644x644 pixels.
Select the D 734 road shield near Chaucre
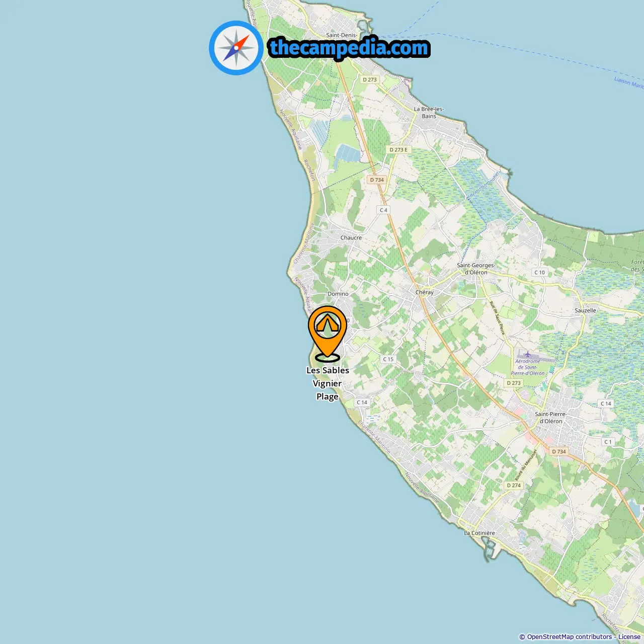tap(377, 180)
